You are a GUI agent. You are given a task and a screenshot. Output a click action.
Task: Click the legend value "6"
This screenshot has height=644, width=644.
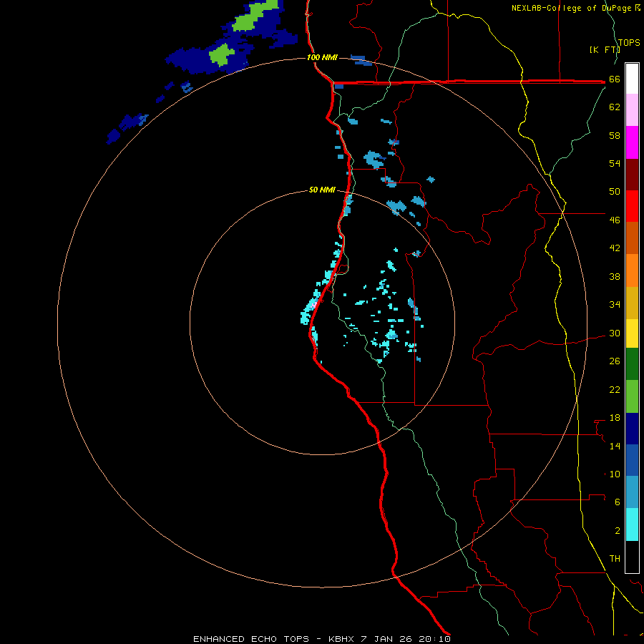coord(617,502)
